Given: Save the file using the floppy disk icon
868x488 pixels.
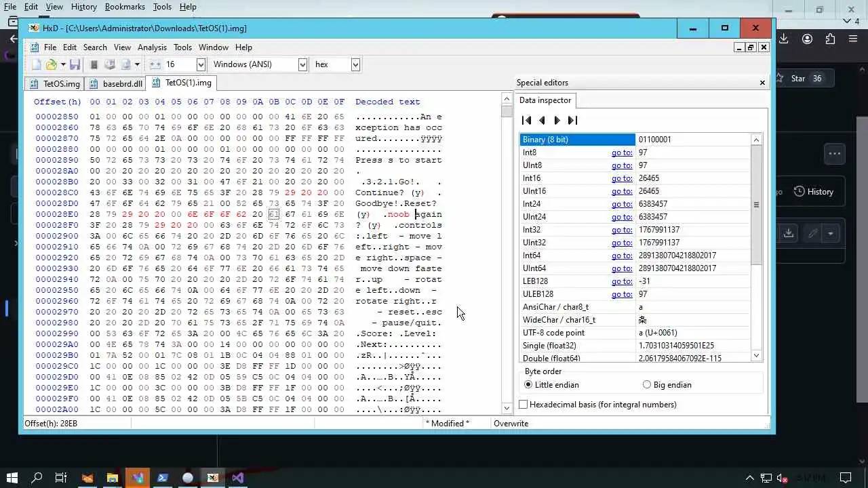Looking at the screenshot, I should pyautogui.click(x=75, y=64).
